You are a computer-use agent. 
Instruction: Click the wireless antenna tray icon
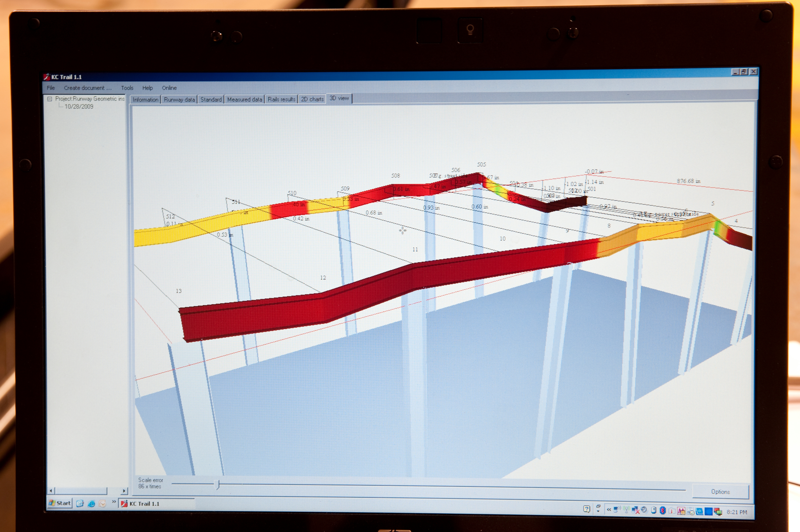tap(627, 509)
